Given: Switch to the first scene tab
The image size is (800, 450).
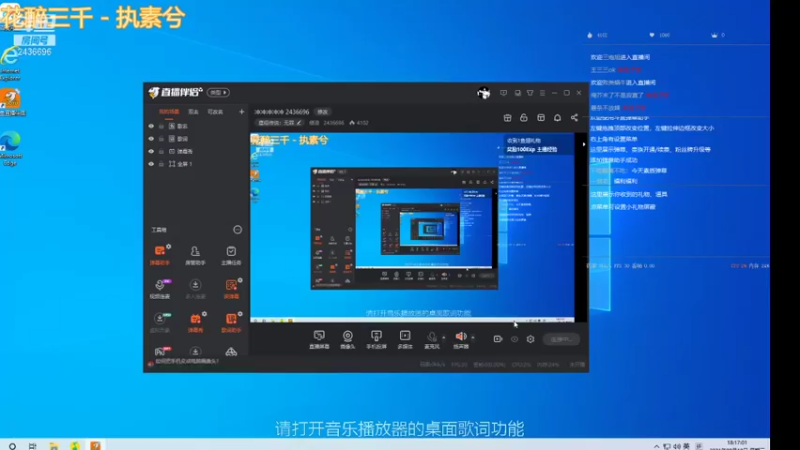Looking at the screenshot, I should [169, 112].
